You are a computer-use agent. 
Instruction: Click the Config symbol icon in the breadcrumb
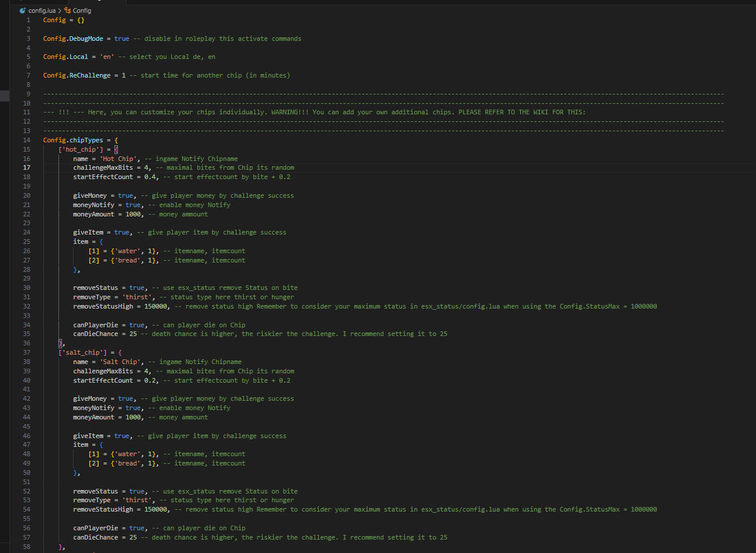point(67,10)
